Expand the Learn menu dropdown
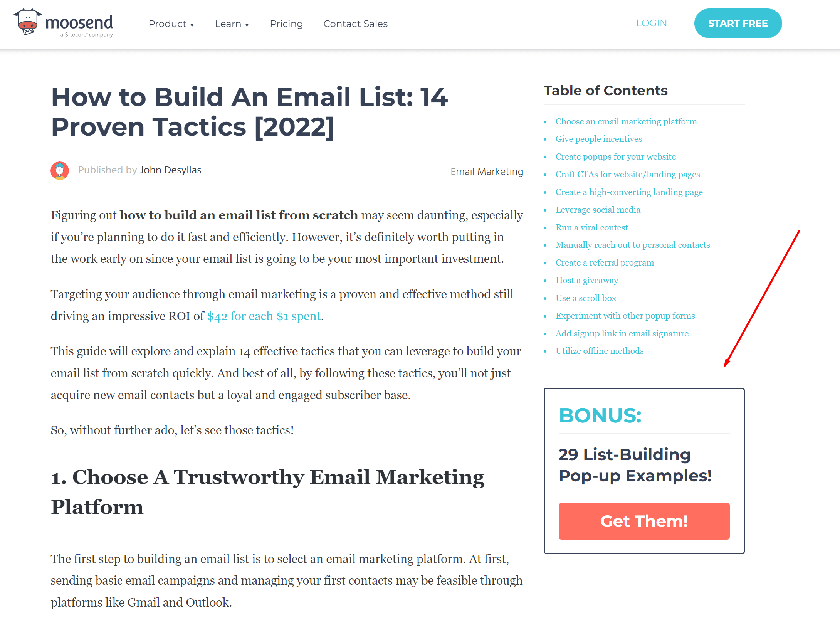 (232, 24)
